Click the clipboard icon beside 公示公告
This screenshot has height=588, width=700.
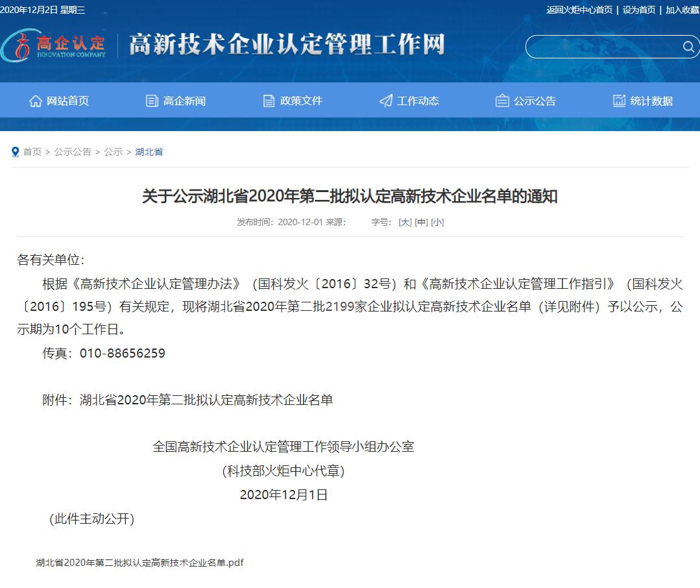[x=501, y=100]
